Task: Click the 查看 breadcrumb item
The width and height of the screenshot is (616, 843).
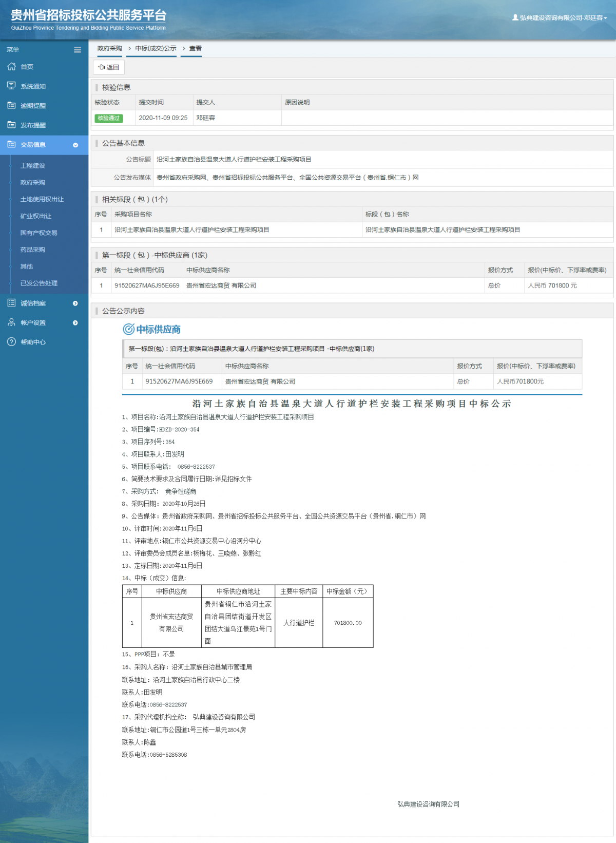Action: 195,48
